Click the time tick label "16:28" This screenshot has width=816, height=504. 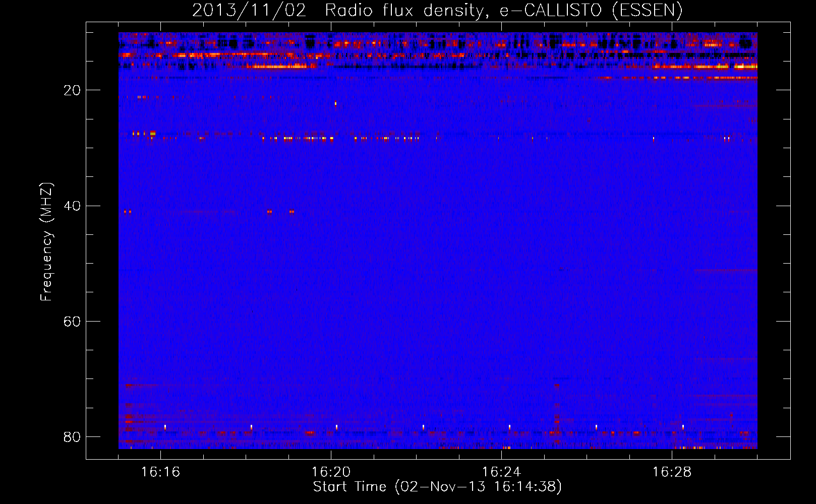tap(672, 472)
